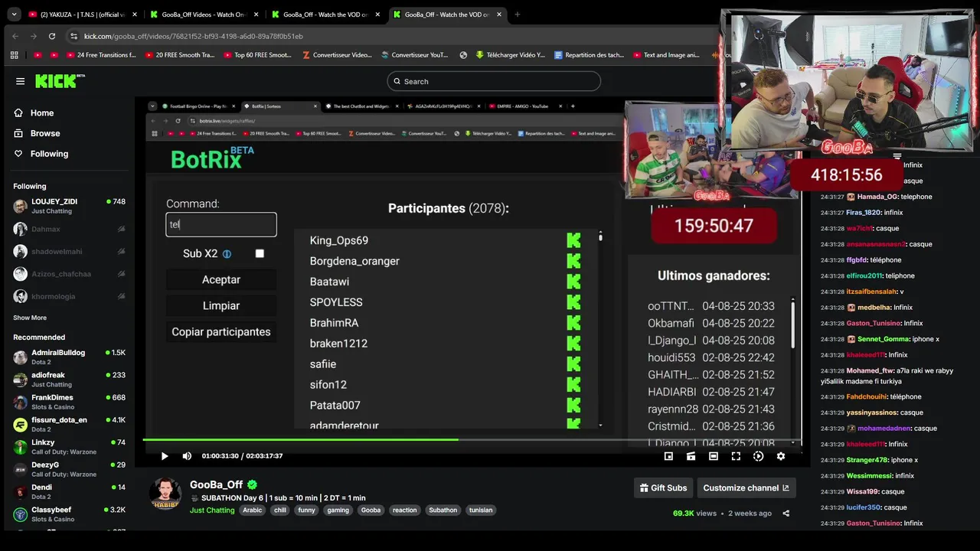The height and width of the screenshot is (551, 980).
Task: Open Linkzy recommended channel
Action: click(x=69, y=447)
